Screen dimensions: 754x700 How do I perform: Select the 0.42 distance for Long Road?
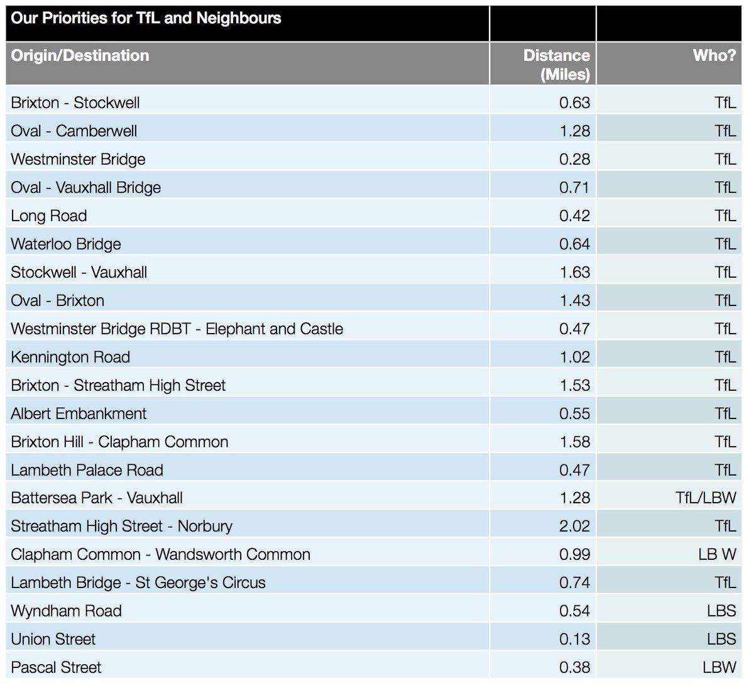click(x=574, y=216)
